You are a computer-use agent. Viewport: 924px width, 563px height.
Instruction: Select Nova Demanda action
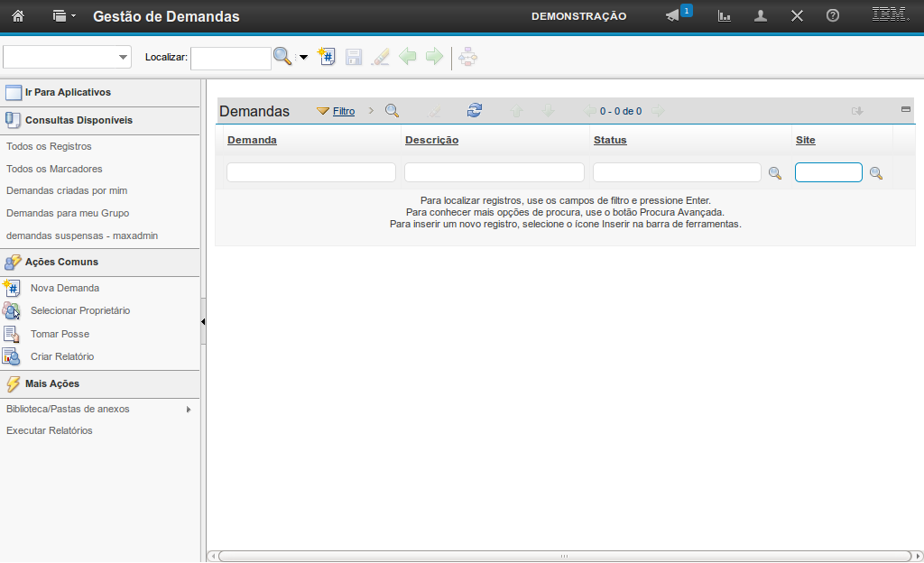point(64,288)
